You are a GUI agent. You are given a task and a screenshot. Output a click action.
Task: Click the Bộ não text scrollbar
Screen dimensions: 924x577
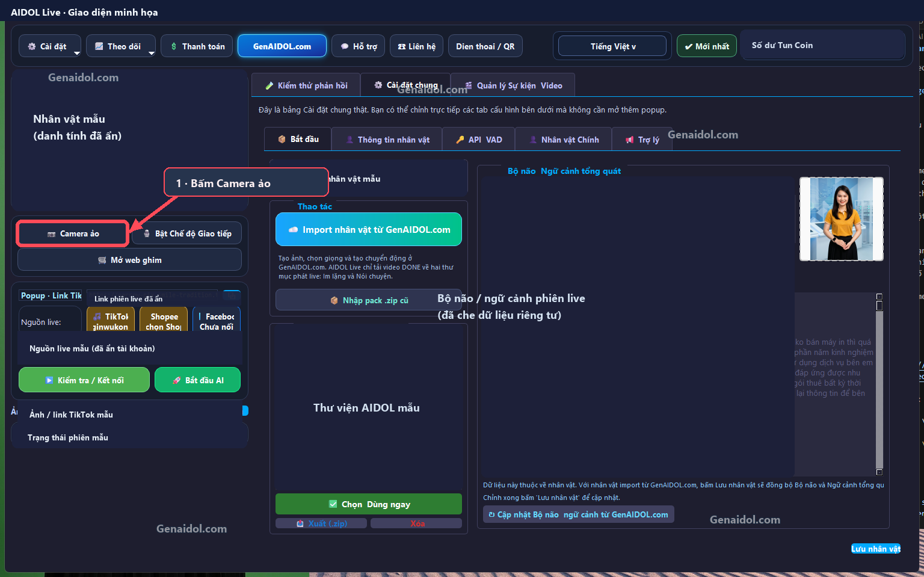(879, 384)
